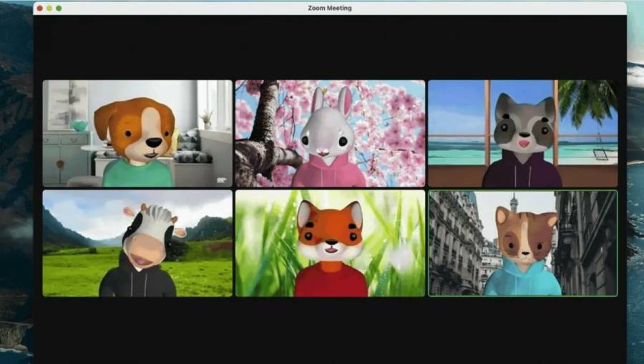Click the fox's red shirt
Image resolution: width=644 pixels, height=364 pixels.
pyautogui.click(x=330, y=281)
